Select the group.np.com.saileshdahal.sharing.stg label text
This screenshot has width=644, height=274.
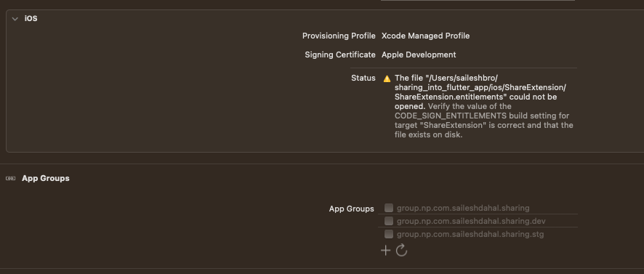coord(470,234)
